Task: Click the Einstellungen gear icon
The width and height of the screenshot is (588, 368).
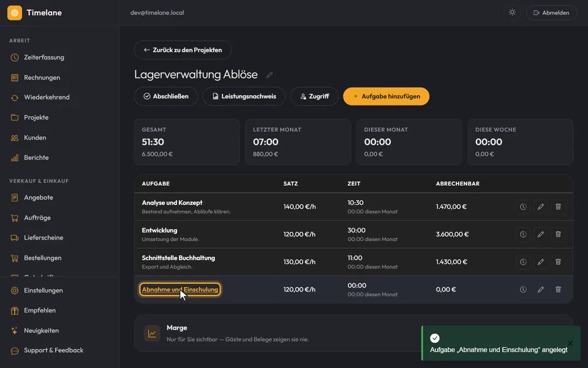Action: tap(15, 291)
